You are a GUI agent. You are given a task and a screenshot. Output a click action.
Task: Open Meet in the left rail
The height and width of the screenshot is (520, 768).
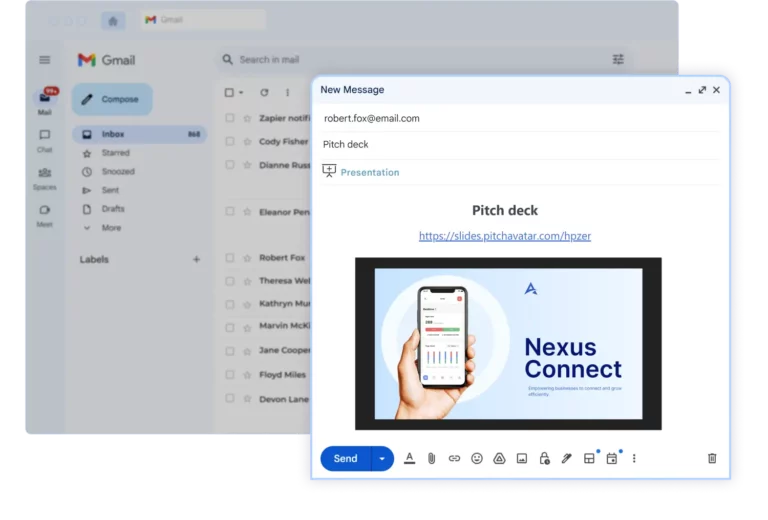[x=45, y=216]
